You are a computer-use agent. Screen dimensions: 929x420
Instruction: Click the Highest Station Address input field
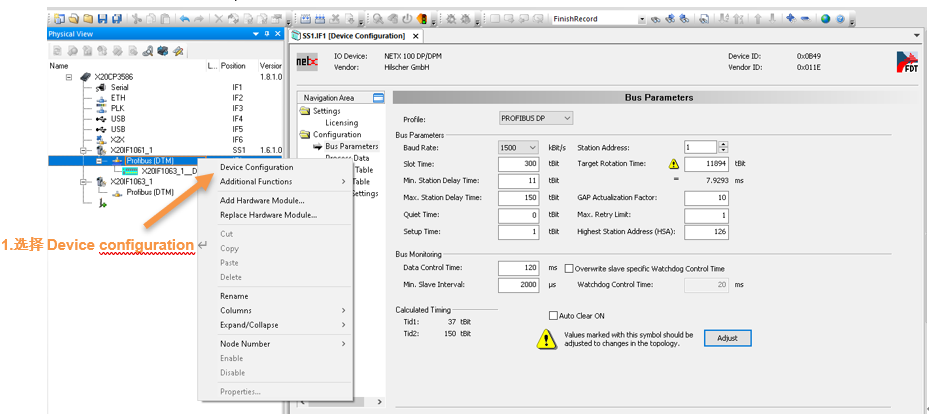(x=706, y=232)
